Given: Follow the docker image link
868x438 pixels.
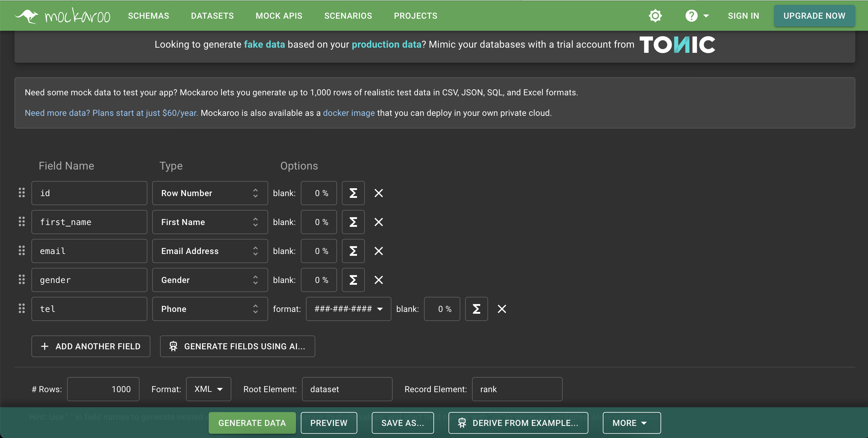Looking at the screenshot, I should [x=349, y=113].
